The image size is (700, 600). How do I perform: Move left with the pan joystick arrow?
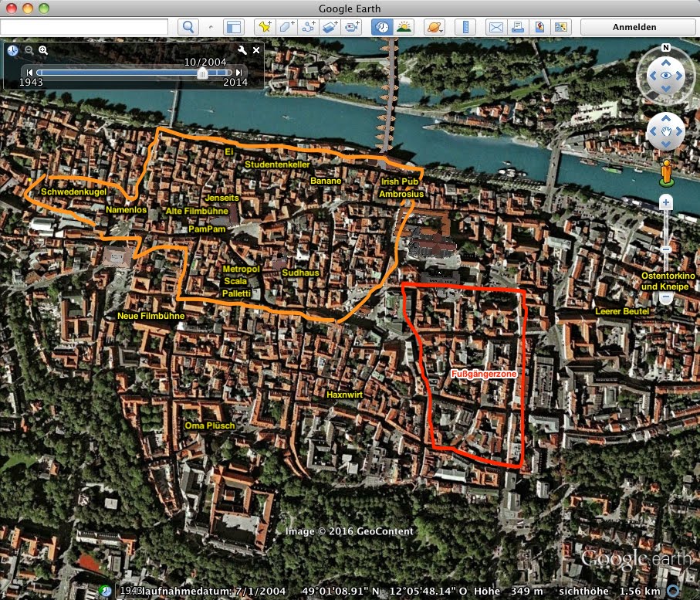[653, 131]
